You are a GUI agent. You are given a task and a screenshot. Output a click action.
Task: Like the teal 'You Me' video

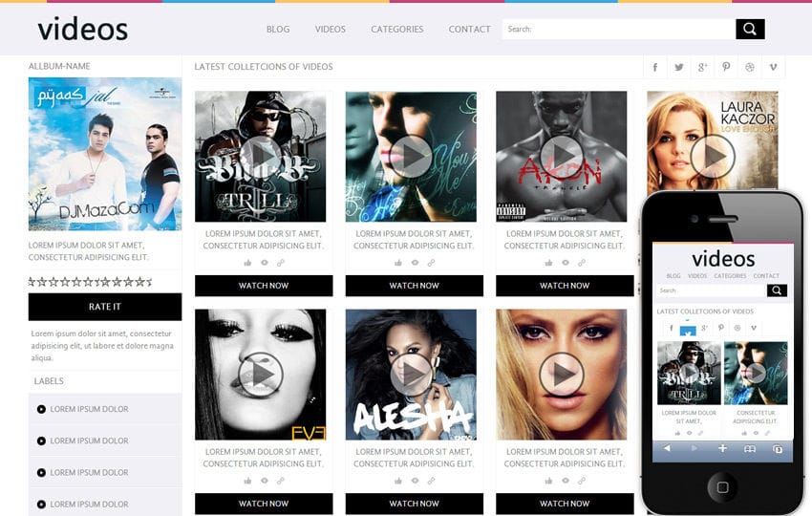pos(398,263)
